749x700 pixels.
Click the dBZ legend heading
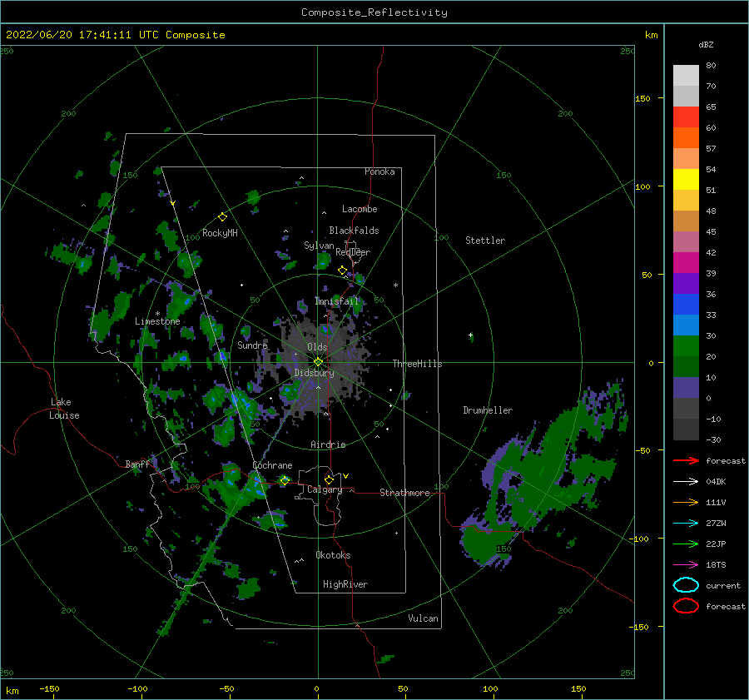(706, 44)
